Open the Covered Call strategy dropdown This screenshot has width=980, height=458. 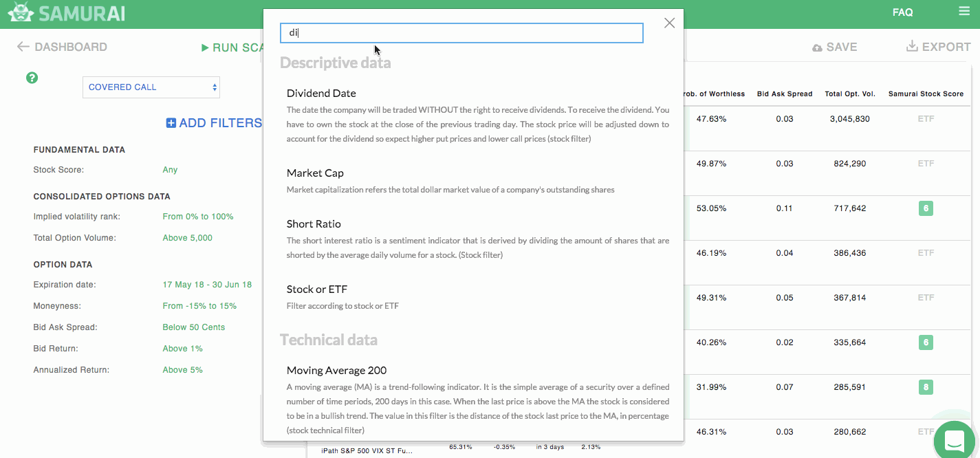(x=151, y=87)
